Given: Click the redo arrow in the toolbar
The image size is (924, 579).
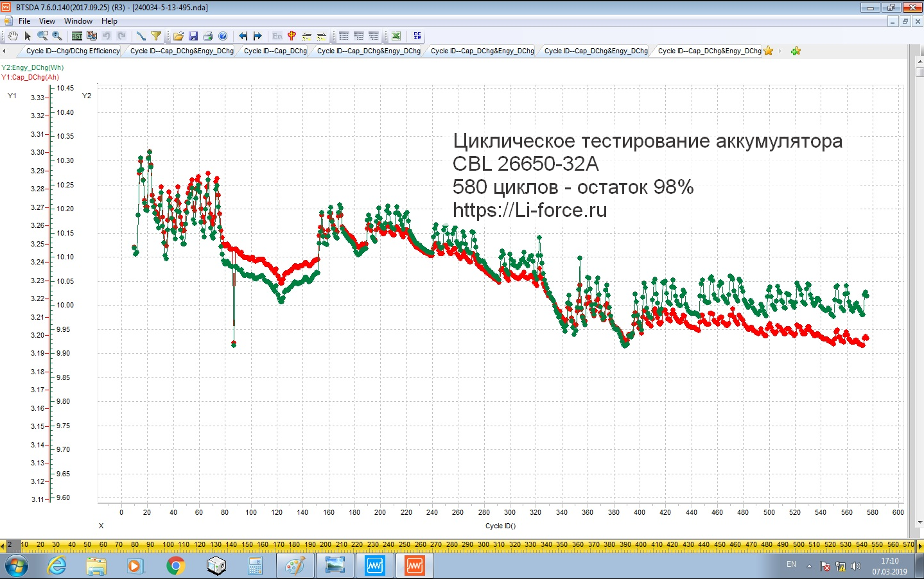Looking at the screenshot, I should click(121, 36).
